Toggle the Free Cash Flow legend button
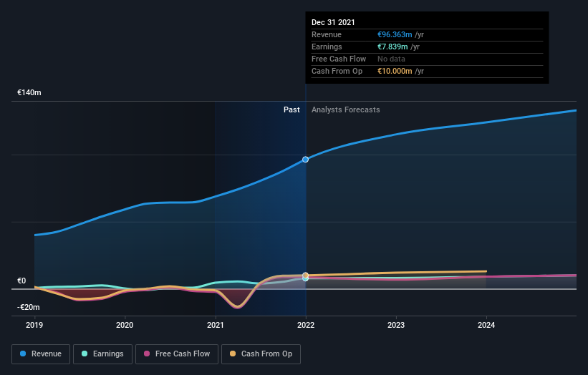 pos(177,354)
